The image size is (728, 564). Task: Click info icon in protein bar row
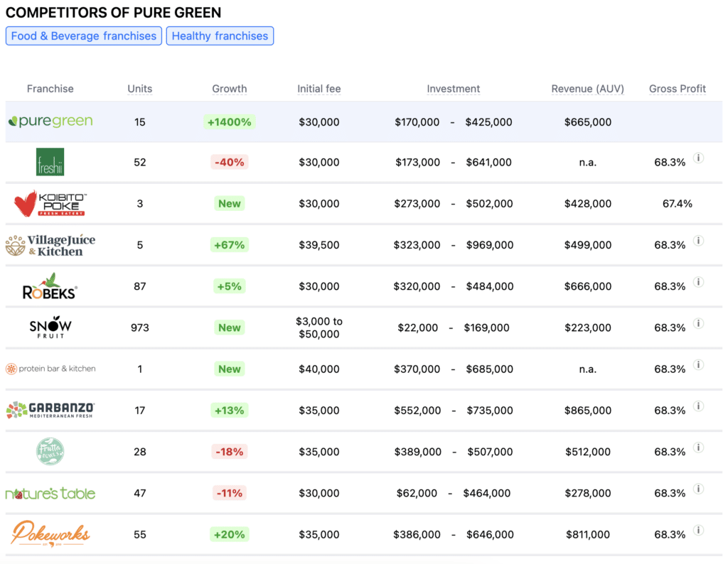(x=698, y=364)
